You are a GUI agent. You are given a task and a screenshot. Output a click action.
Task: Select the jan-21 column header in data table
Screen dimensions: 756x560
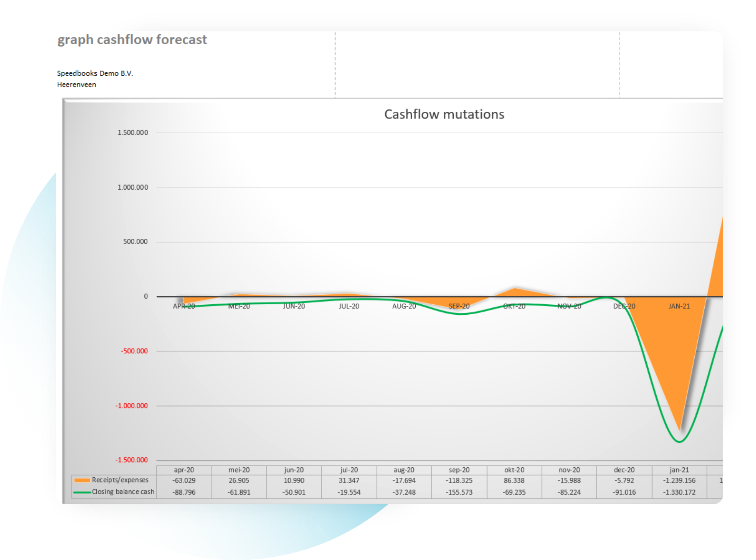(x=679, y=470)
